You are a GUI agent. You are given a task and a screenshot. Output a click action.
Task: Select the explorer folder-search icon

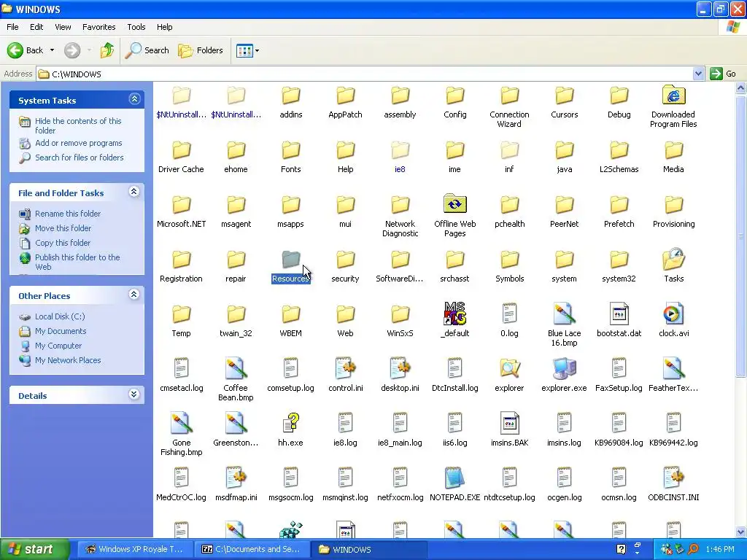pos(509,368)
